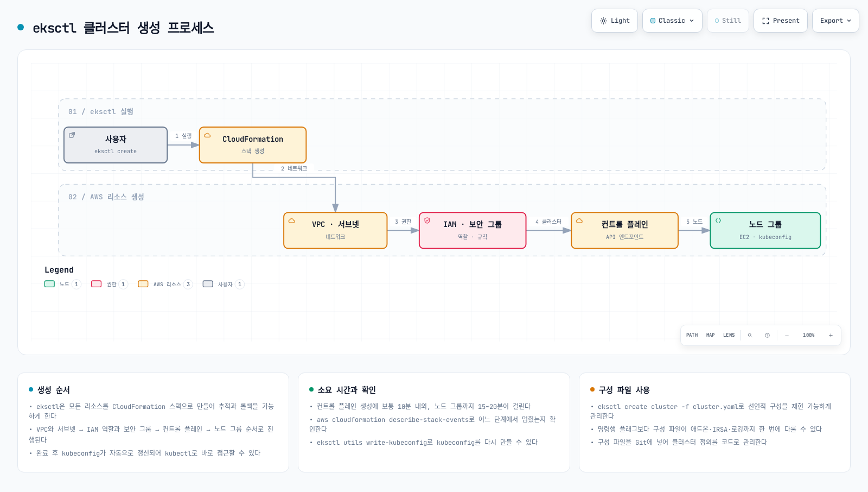
Task: Toggle the AWS 리소스 legend filter
Action: [165, 284]
